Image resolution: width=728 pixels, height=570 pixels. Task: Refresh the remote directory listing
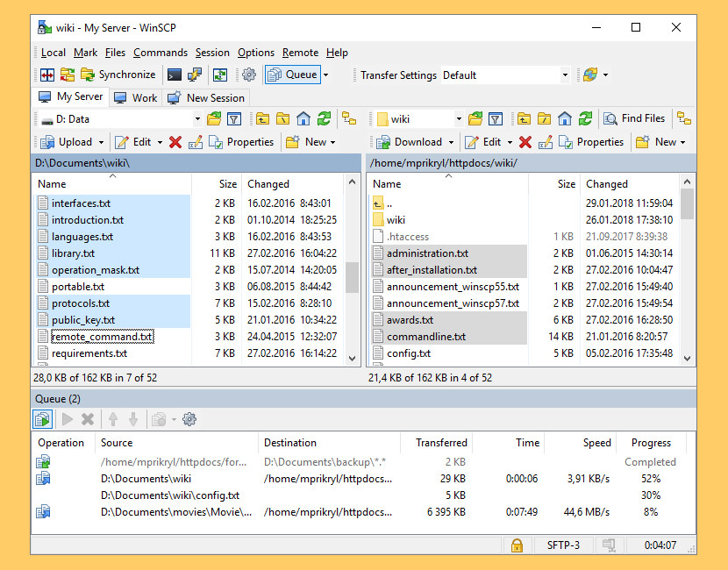[585, 118]
